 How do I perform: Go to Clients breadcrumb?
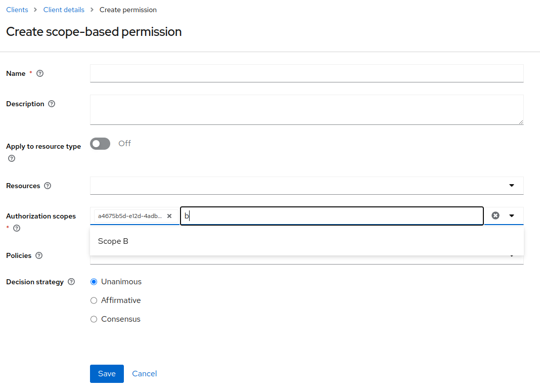click(x=17, y=10)
